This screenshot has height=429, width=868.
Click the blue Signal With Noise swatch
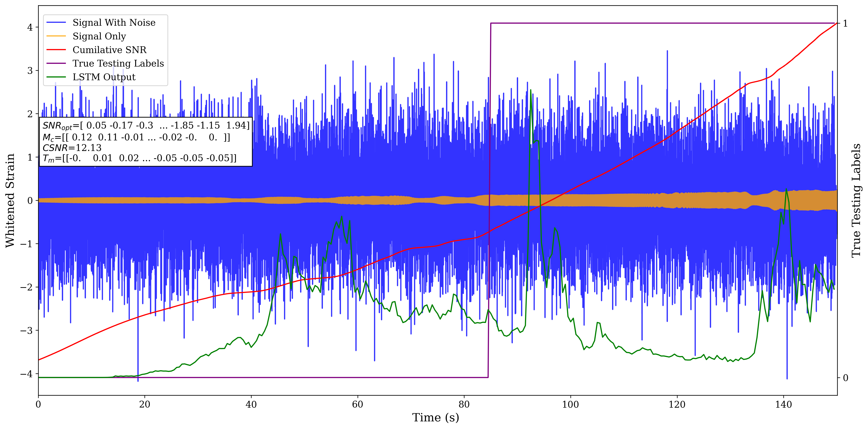click(x=56, y=23)
